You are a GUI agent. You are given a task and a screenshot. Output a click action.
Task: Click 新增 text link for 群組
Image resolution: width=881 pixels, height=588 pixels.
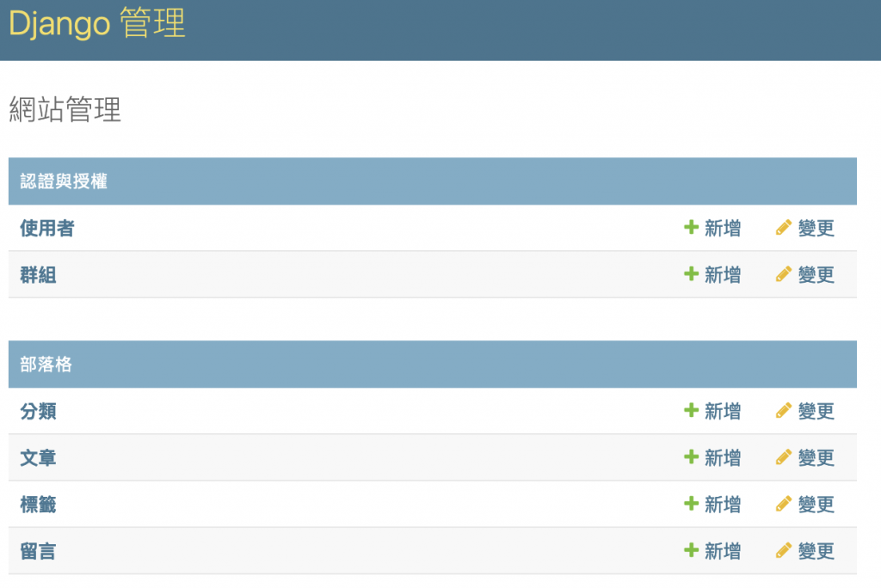tap(723, 274)
